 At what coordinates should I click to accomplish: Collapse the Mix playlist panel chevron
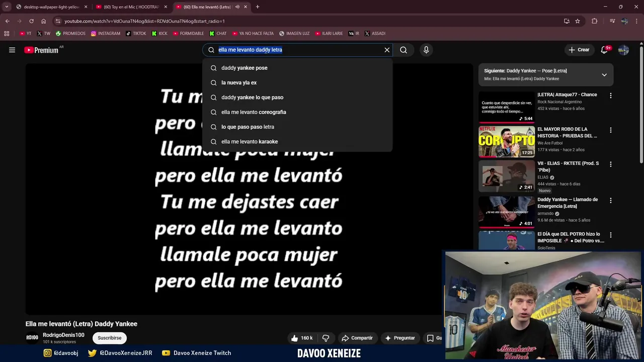pyautogui.click(x=604, y=75)
